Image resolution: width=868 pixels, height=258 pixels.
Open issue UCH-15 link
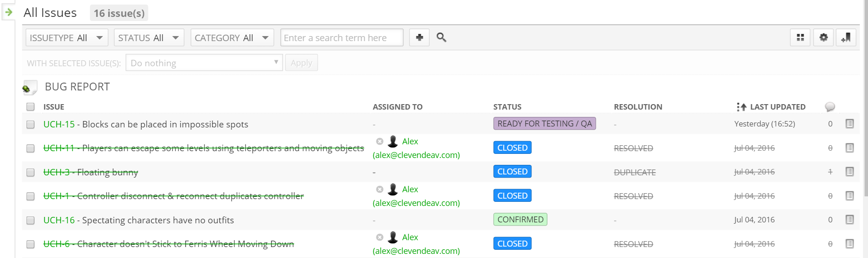pyautogui.click(x=59, y=124)
